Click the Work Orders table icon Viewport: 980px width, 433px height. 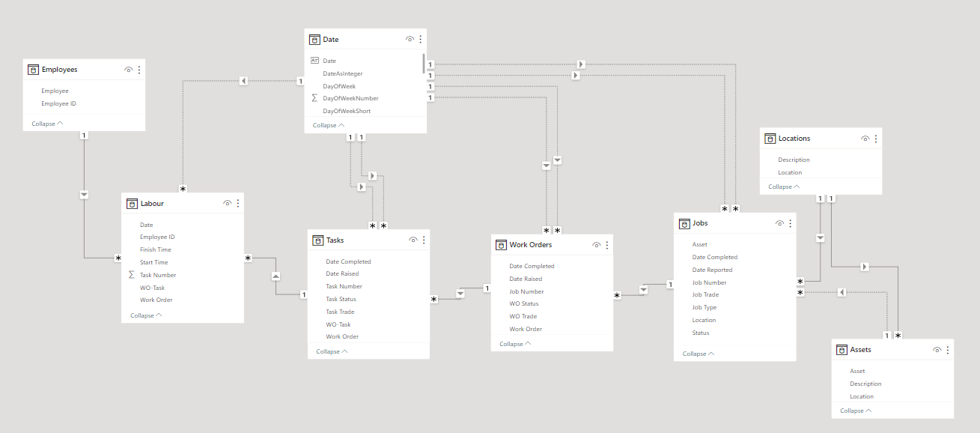pos(501,244)
